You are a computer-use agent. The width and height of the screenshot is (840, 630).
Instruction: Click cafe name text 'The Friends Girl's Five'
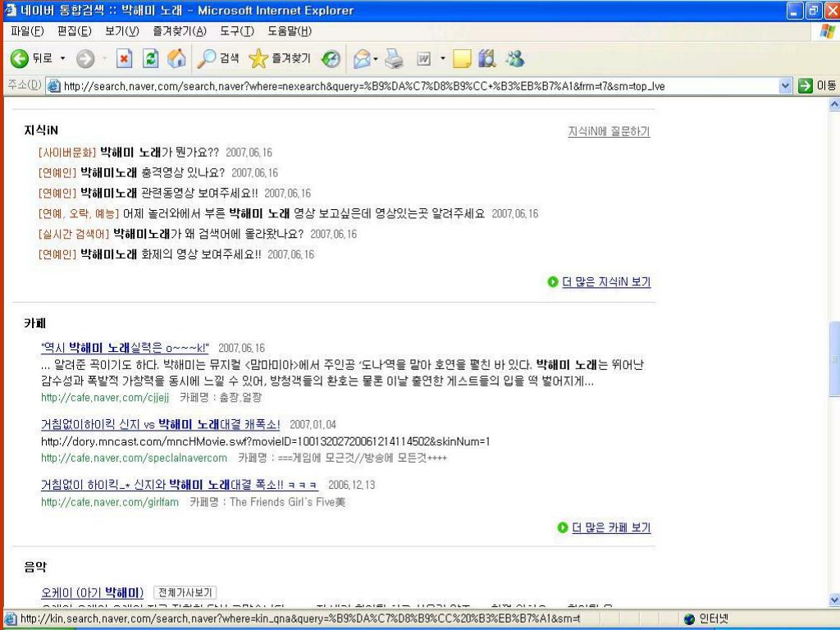point(288,502)
